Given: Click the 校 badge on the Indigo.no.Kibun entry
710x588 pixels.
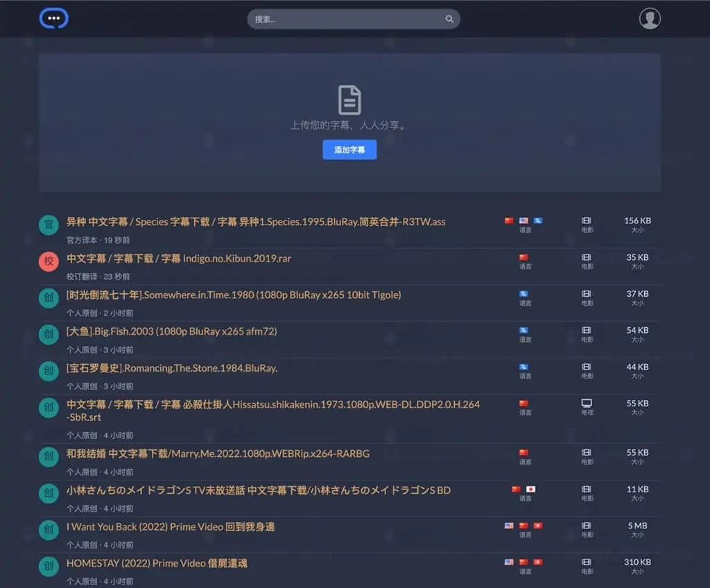Looking at the screenshot, I should pyautogui.click(x=48, y=261).
